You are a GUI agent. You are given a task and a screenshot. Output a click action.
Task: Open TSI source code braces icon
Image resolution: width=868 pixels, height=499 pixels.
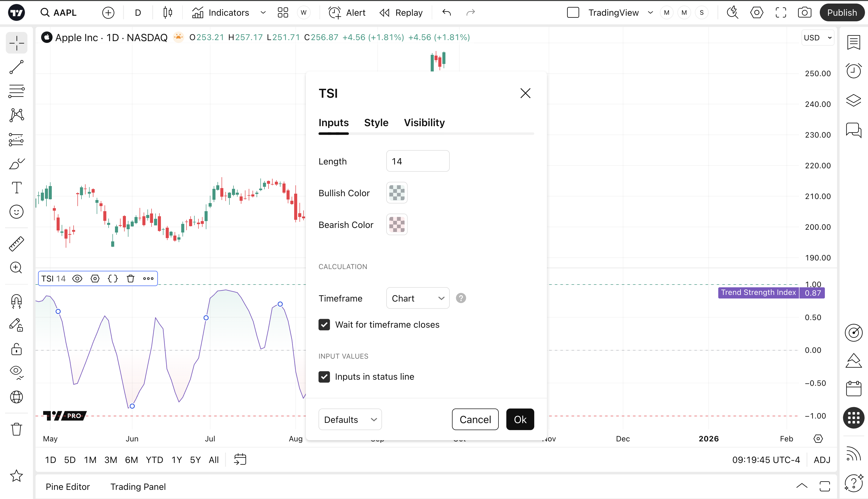click(x=113, y=279)
